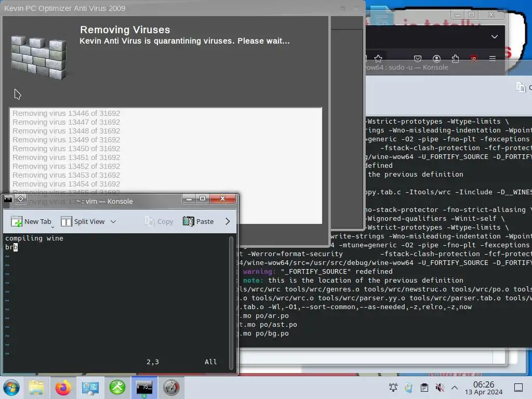Click the '.mo po/bg.po' terminal line

pos(265,333)
